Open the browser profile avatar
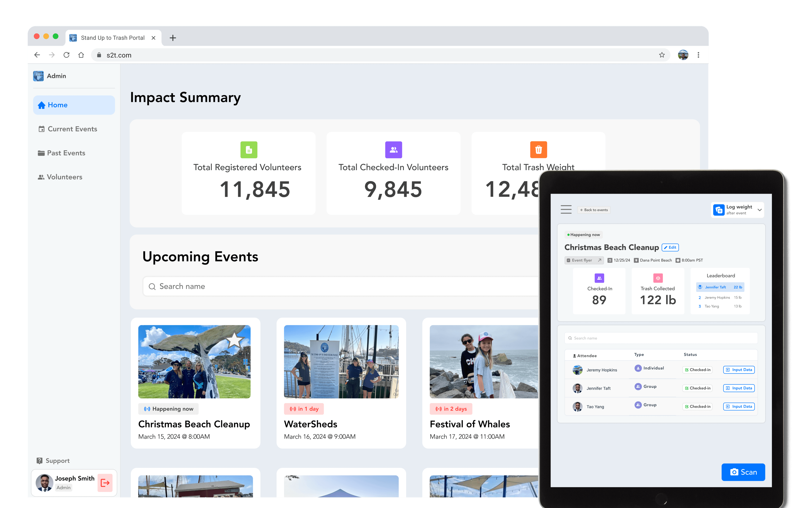Image resolution: width=812 pixels, height=508 pixels. coord(683,55)
